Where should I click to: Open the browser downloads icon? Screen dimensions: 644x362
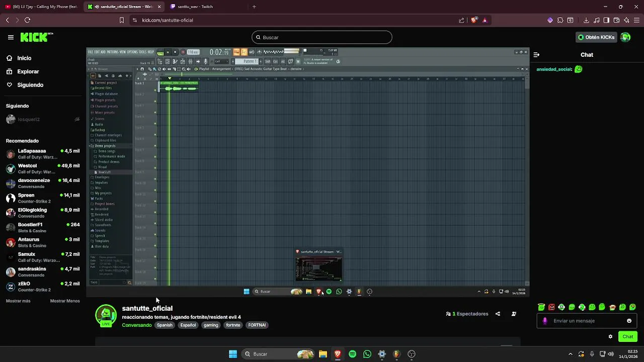pos(586,20)
